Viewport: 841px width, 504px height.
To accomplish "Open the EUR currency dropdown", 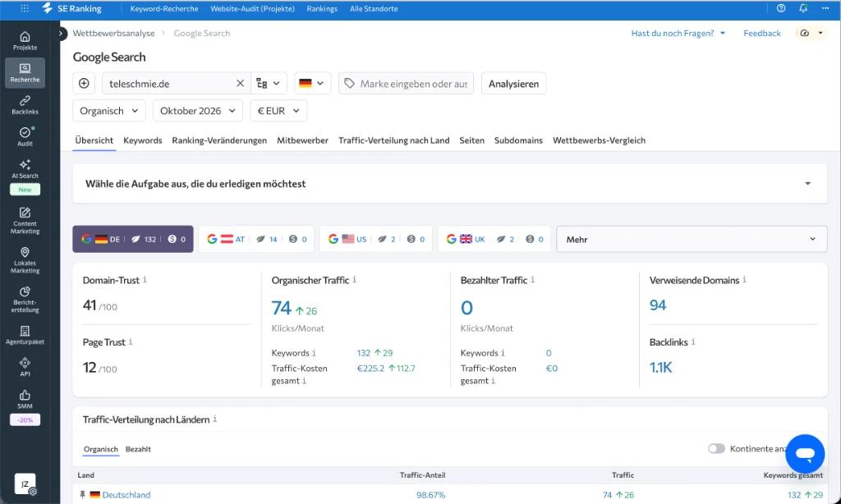I will 278,111.
